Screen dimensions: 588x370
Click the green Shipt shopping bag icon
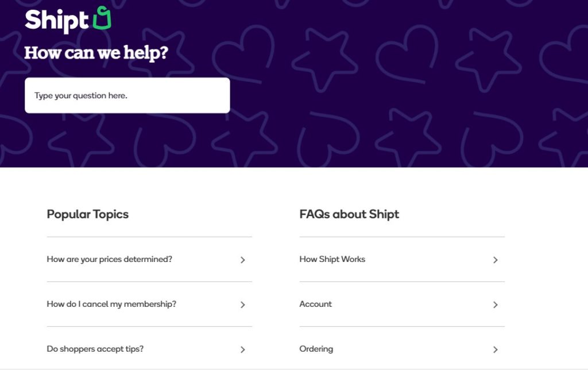(x=102, y=18)
